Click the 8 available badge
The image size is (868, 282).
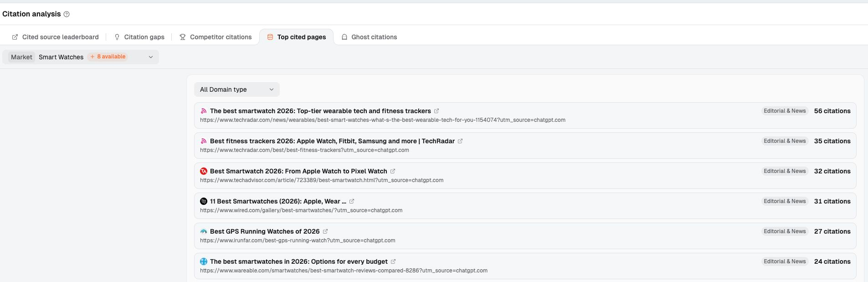tap(108, 57)
